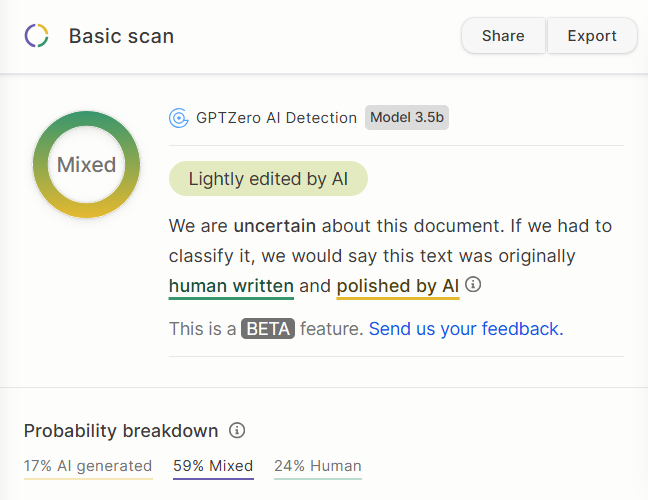Click the Model 3.5b badge
Screen dimensions: 648x500
(407, 117)
